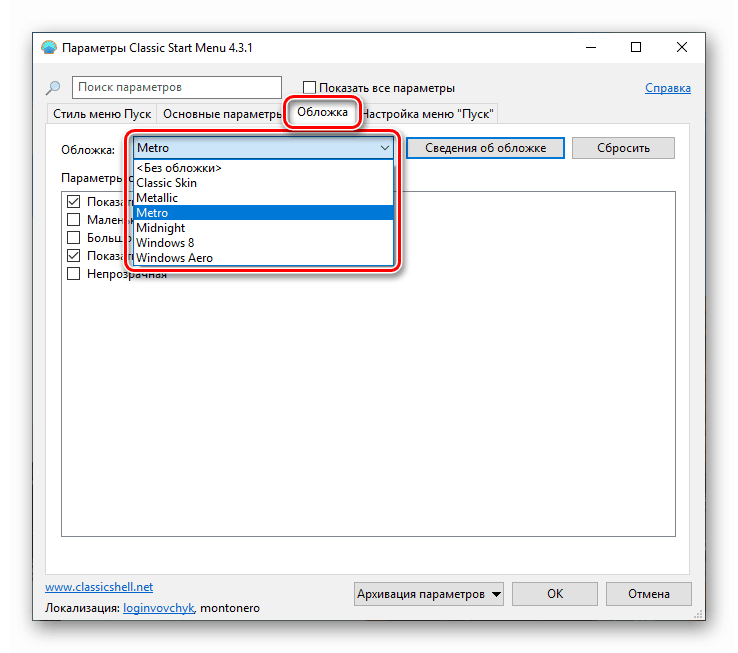
Task: Uncheck the second 'Показа...' checkbox above Непрозрачная
Action: (73, 256)
